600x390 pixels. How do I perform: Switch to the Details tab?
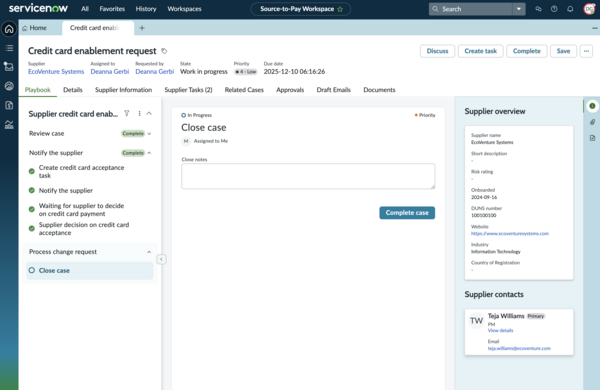coord(73,90)
